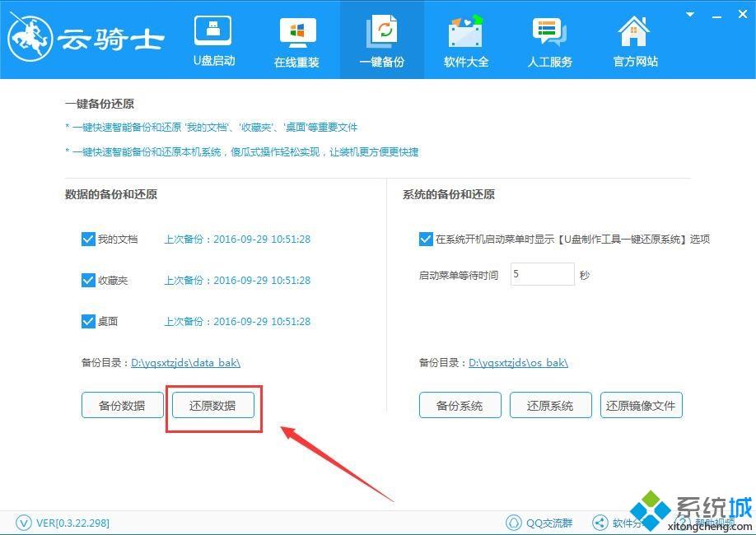Click the 人工服务 support chat icon
This screenshot has width=756, height=535.
coord(549,33)
